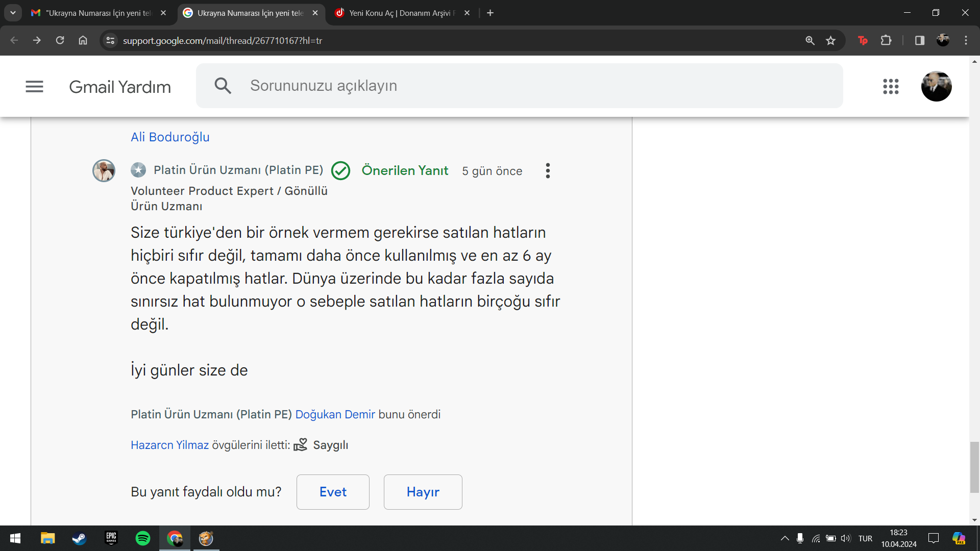This screenshot has height=551, width=980.
Task: Open Chrome's three-dot settings menu
Action: (966, 41)
